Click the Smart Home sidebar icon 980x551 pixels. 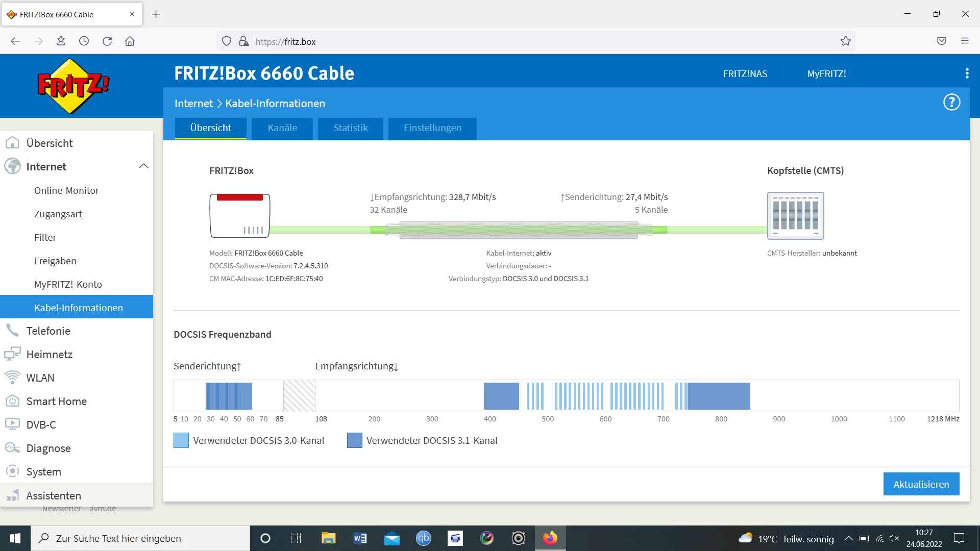(x=12, y=401)
